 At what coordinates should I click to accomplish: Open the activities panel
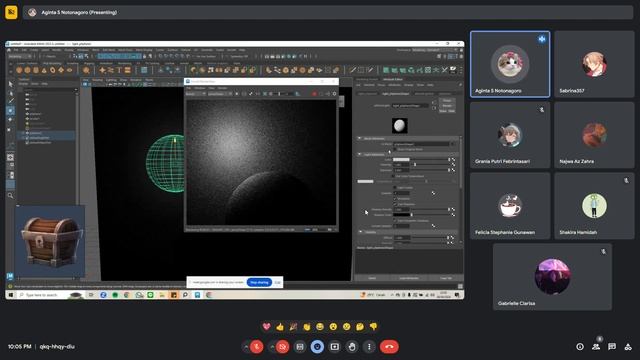pos(628,347)
